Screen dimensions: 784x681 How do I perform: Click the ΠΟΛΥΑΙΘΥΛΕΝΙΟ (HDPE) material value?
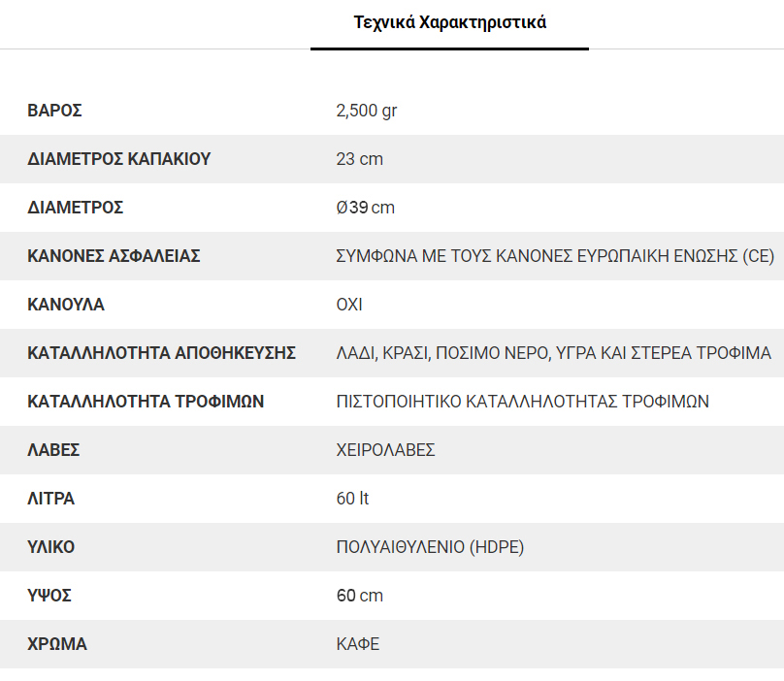[430, 547]
